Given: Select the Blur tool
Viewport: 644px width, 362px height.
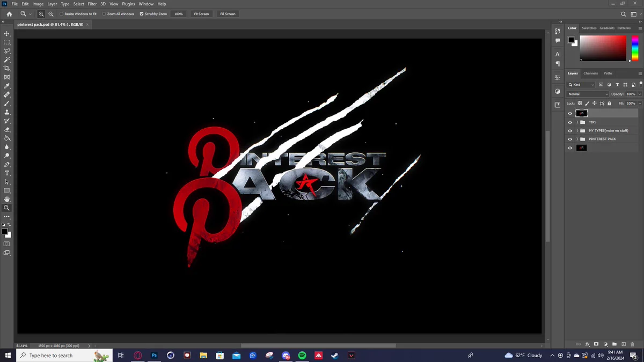Looking at the screenshot, I should coord(7,147).
